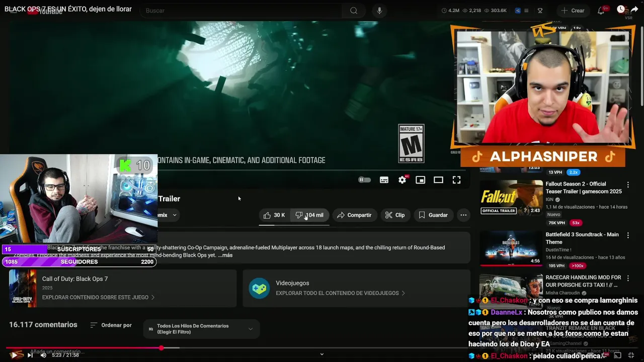Screen dimensions: 644x362
Task: Click the Videojuegos controller icon
Action: coord(259,288)
